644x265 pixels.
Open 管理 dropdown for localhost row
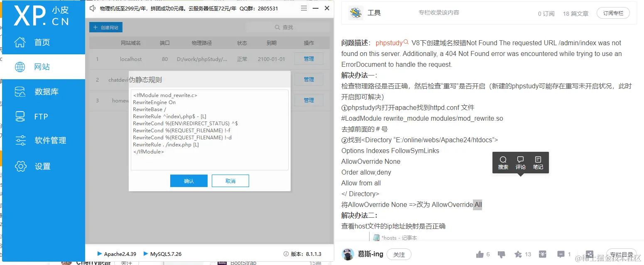coord(309,59)
